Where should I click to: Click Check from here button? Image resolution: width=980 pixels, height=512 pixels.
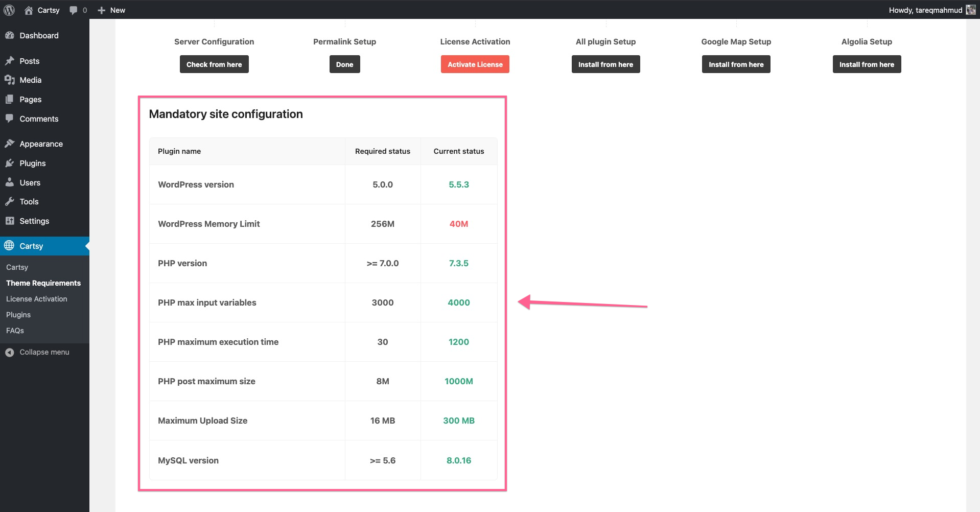[214, 64]
